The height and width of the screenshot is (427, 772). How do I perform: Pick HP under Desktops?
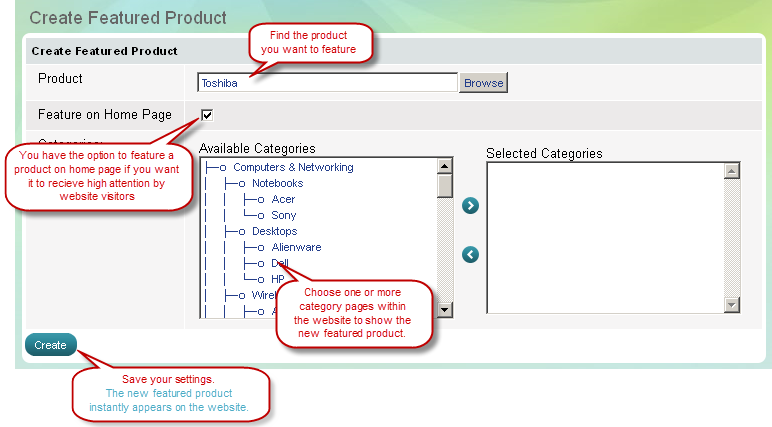point(279,279)
